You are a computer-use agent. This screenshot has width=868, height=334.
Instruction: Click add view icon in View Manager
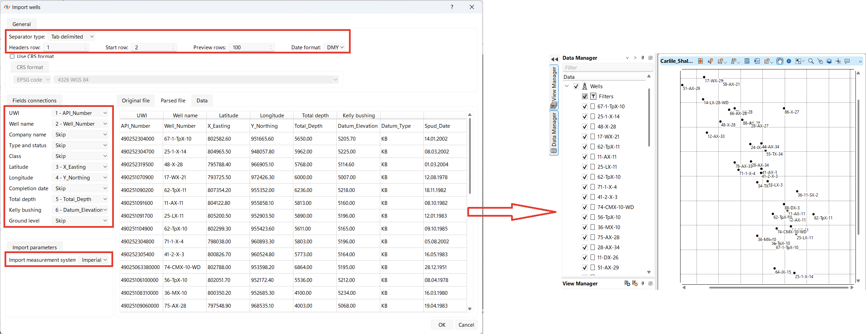coord(627,283)
